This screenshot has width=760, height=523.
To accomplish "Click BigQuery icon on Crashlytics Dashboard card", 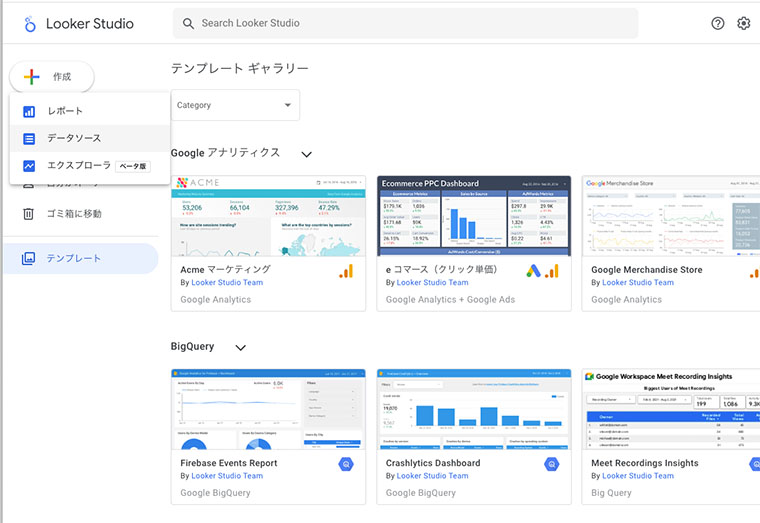I will (x=552, y=464).
